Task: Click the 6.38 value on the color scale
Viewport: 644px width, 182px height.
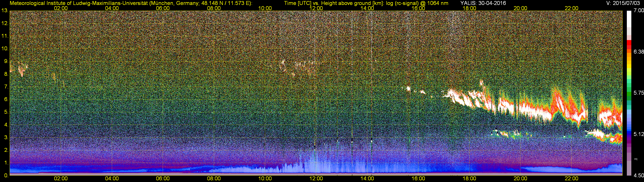Action: [x=639, y=52]
